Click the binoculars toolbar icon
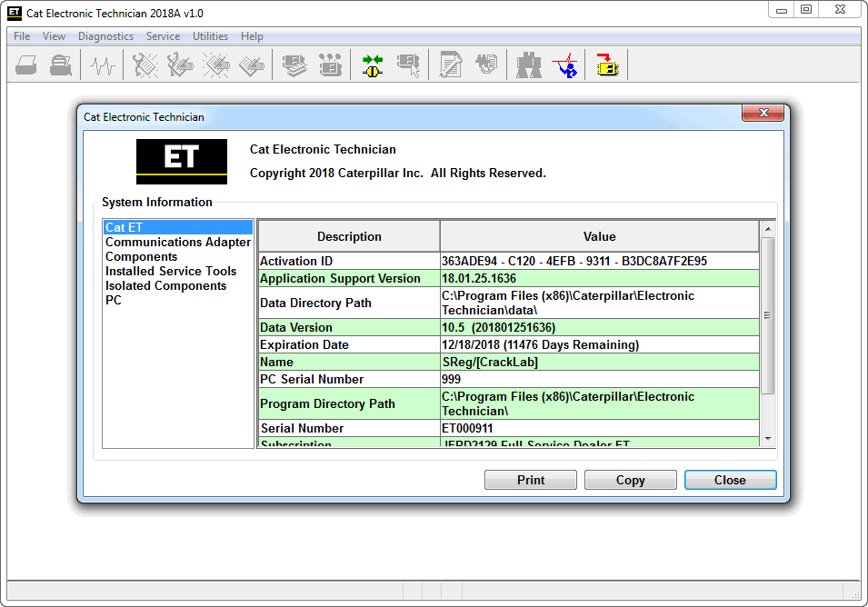 tap(529, 65)
